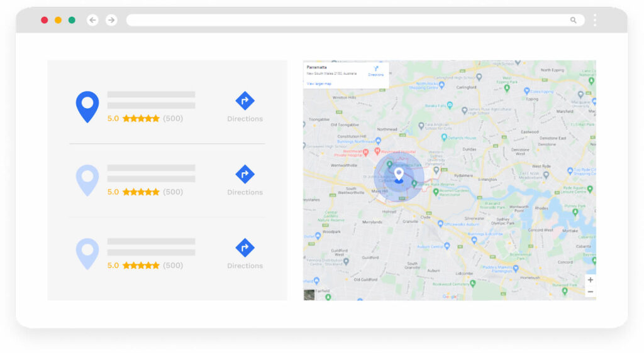
Task: Click the Yennora Distribution Centre map pin
Action: (347, 261)
